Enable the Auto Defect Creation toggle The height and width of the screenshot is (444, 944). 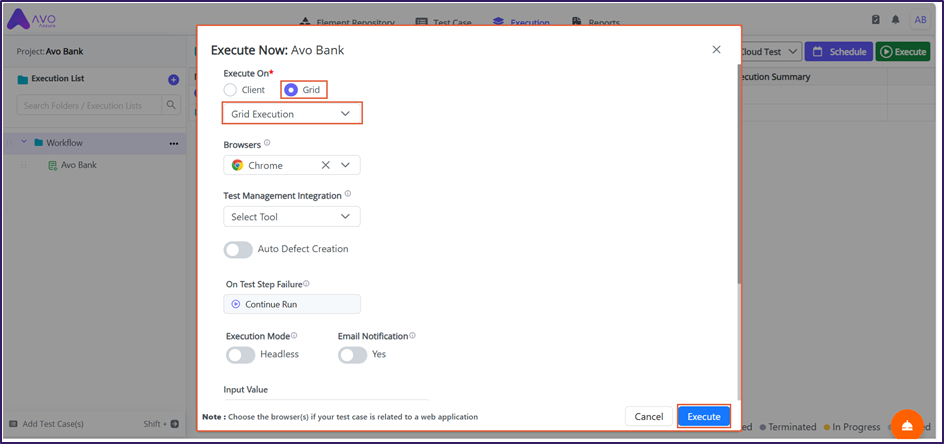[238, 249]
